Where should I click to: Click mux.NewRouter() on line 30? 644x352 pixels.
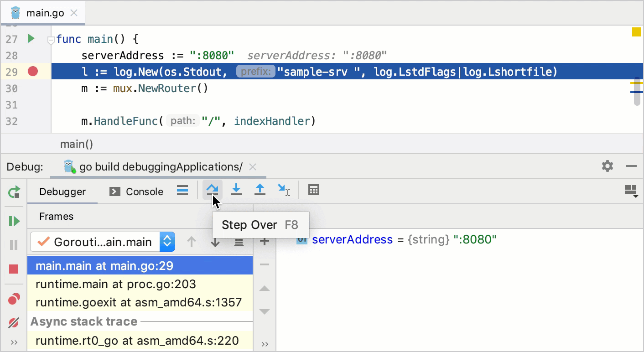click(x=161, y=88)
